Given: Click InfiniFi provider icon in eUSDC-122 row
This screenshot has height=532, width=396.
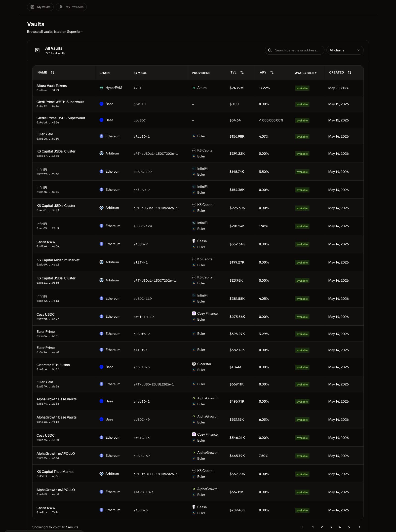Looking at the screenshot, I should (194, 168).
